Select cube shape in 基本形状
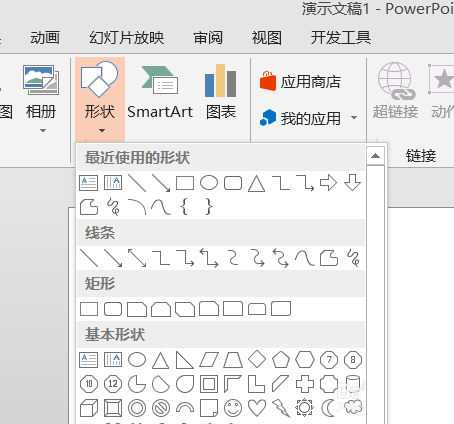454x424 pixels. [x=89, y=408]
